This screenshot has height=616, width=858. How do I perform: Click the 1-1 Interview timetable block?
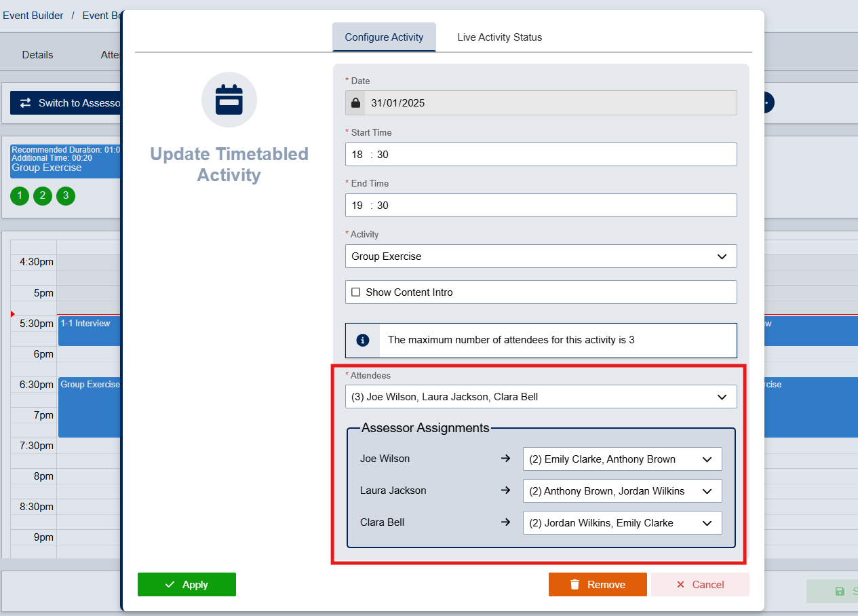point(90,331)
